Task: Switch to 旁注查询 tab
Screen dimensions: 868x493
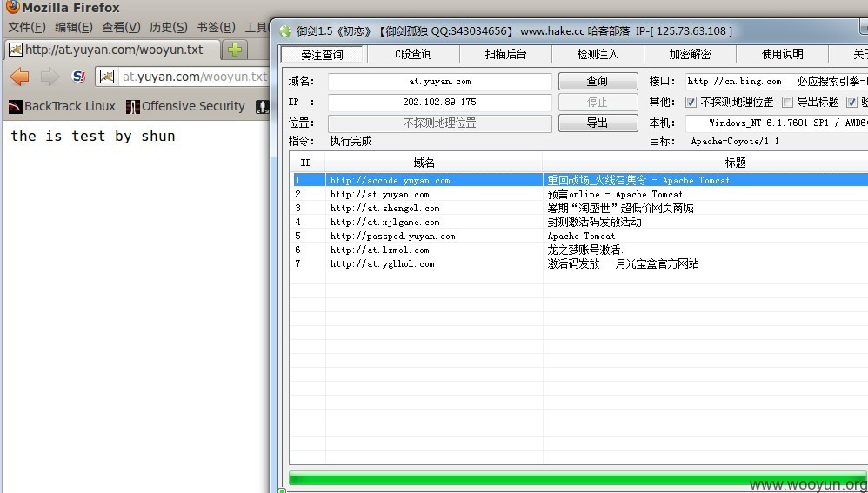Action: [x=322, y=54]
